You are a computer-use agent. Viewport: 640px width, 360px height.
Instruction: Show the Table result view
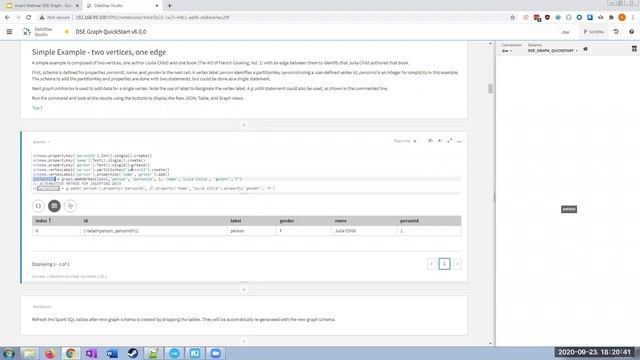click(54, 206)
